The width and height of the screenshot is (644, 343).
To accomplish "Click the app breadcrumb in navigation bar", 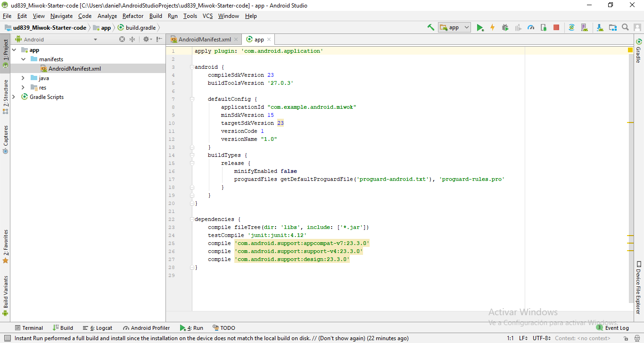I will [102, 28].
